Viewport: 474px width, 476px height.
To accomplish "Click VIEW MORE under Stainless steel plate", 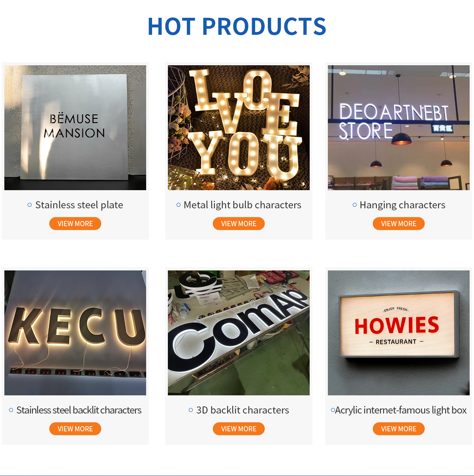I will (75, 224).
